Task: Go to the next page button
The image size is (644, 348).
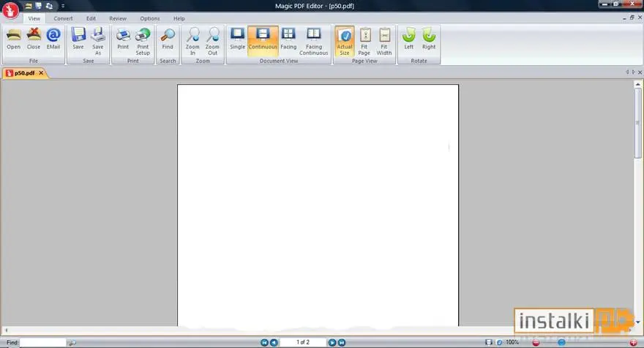Action: point(332,342)
